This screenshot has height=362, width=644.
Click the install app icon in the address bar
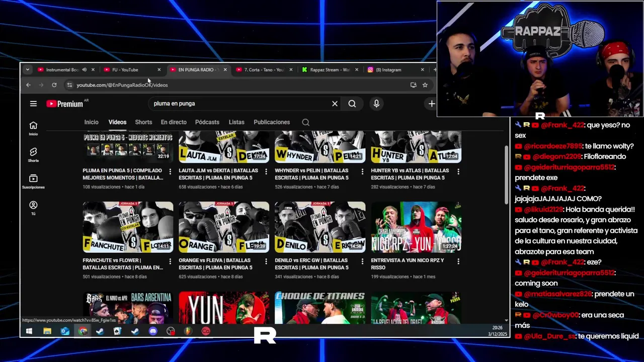[414, 85]
